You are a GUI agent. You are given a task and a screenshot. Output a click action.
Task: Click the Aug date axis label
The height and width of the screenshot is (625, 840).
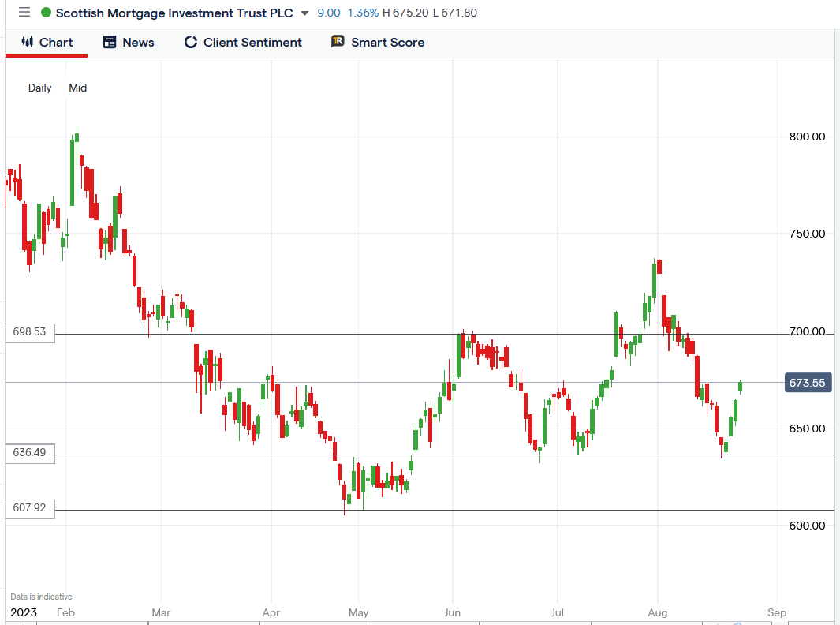[657, 612]
